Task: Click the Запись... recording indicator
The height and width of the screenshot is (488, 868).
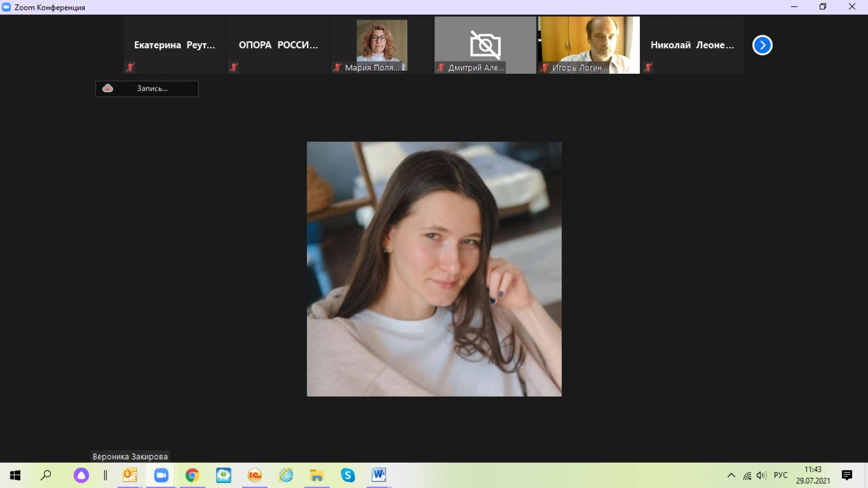Action: [147, 89]
